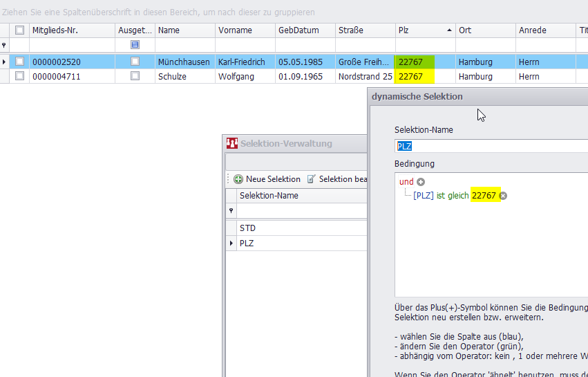Edit the condition value 22767

coord(484,196)
